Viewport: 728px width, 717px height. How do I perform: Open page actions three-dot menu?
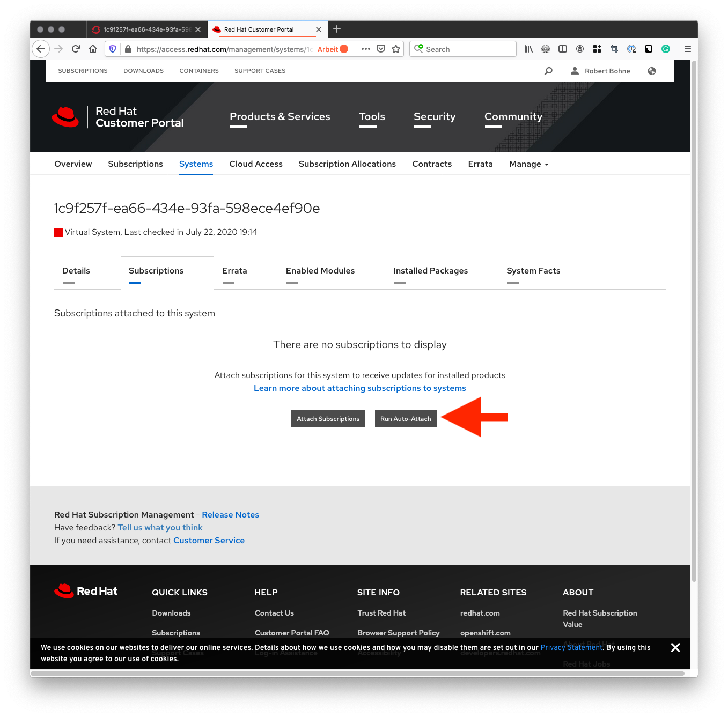pyautogui.click(x=366, y=49)
